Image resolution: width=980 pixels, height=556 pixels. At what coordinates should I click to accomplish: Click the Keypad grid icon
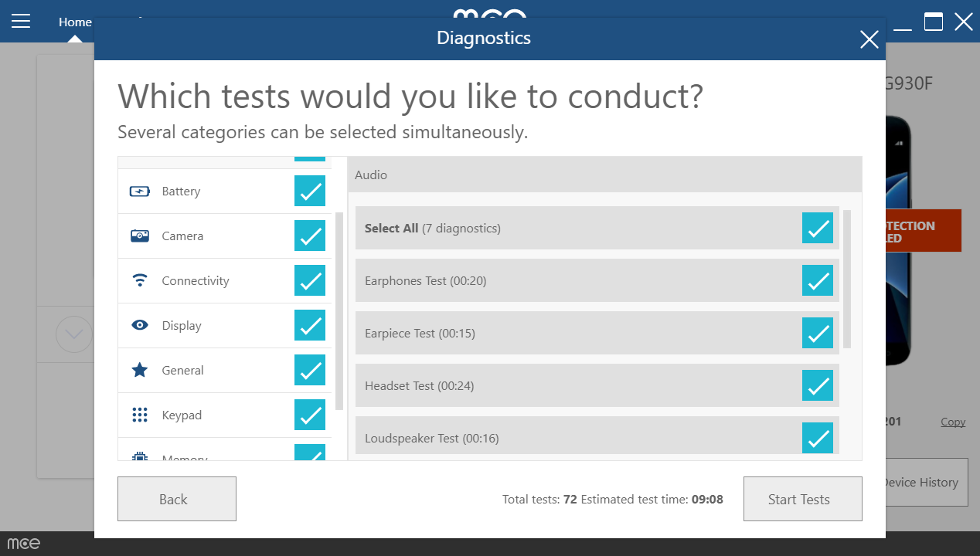point(140,415)
